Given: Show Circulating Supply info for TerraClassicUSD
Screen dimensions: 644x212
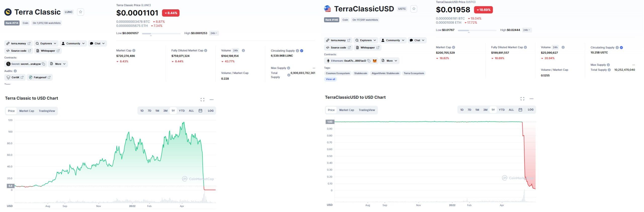Looking at the screenshot, I should (x=617, y=48).
